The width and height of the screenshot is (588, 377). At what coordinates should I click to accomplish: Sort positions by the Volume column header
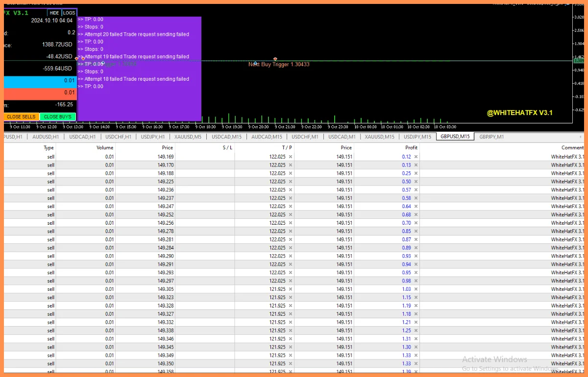[105, 147]
